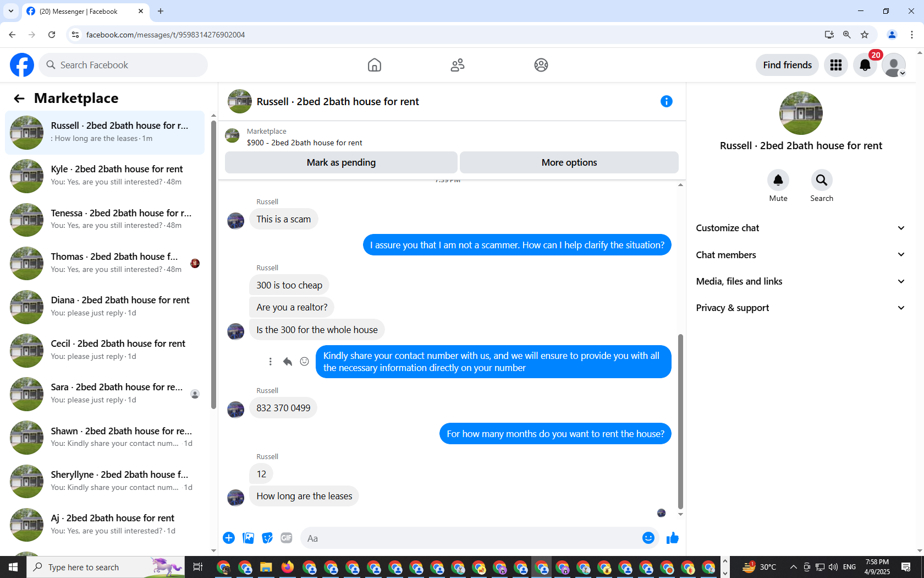
Task: Mute the Russell conversation
Action: pos(778,180)
